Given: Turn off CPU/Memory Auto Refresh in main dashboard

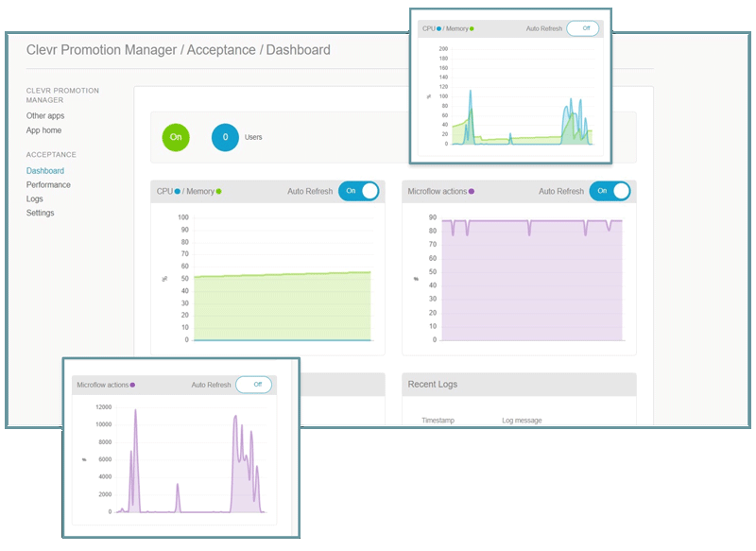Looking at the screenshot, I should point(359,191).
